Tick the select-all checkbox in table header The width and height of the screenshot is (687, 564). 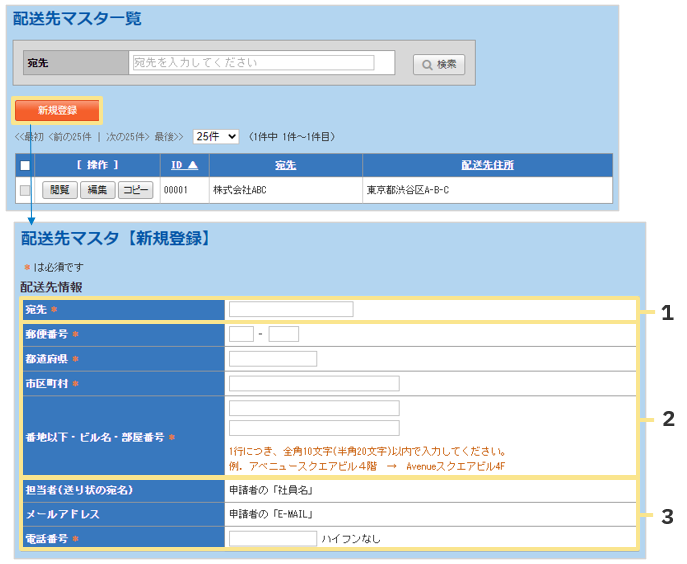pyautogui.click(x=25, y=165)
